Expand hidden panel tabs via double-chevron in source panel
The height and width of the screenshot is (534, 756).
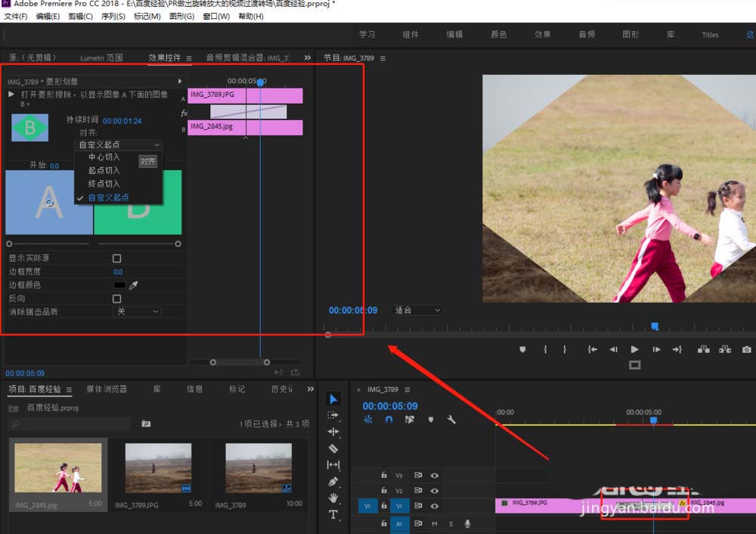click(308, 57)
